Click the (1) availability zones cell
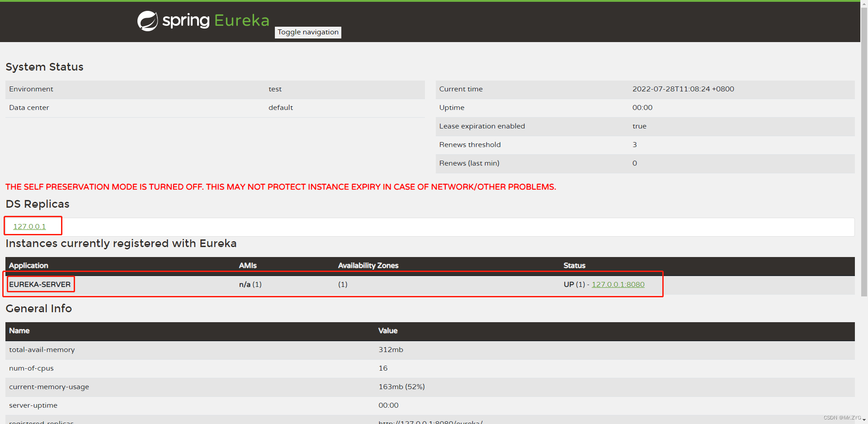868x424 pixels. point(343,284)
